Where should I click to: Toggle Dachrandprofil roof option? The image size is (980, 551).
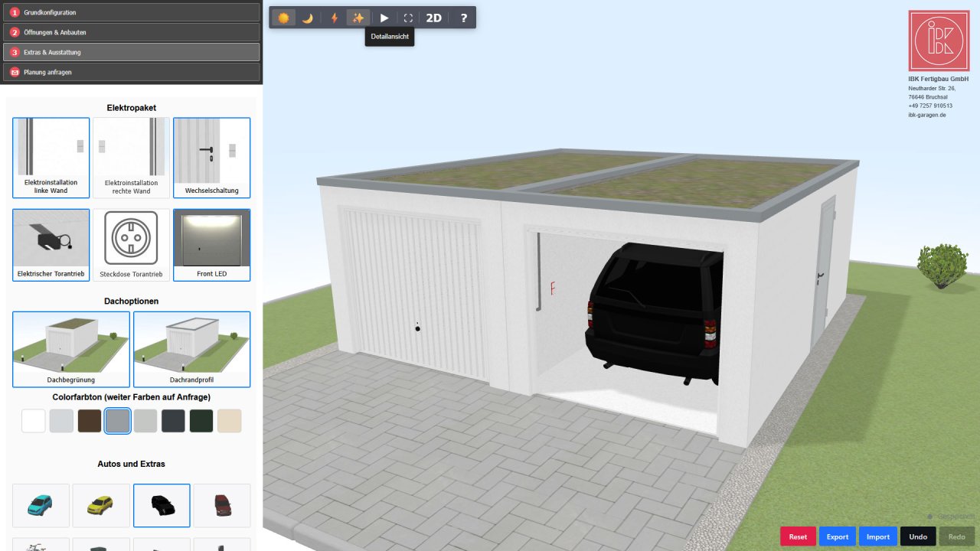point(191,349)
